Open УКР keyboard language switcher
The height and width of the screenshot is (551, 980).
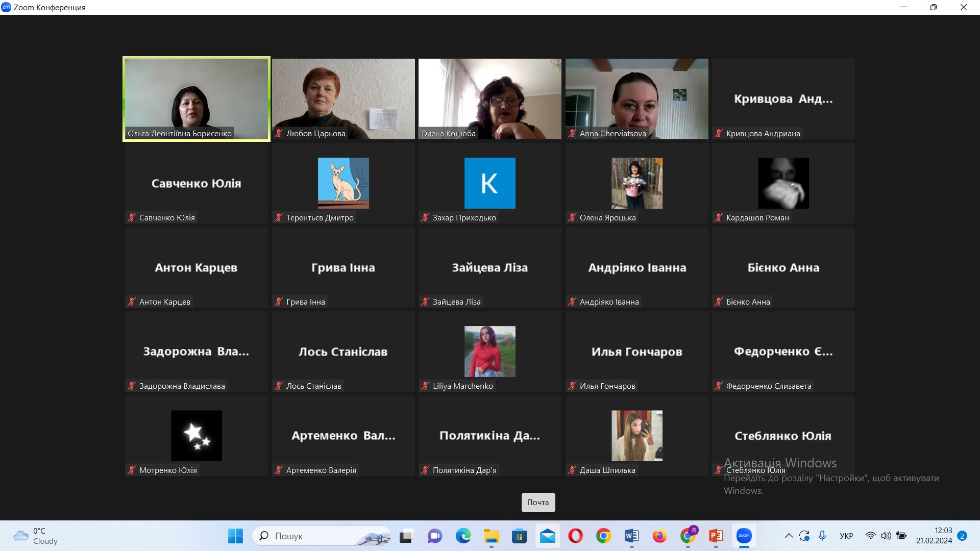click(846, 536)
